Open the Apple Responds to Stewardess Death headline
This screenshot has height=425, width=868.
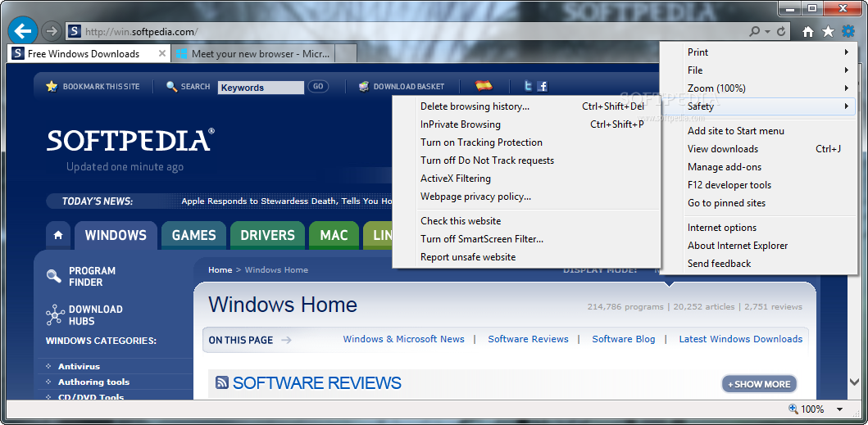287,201
